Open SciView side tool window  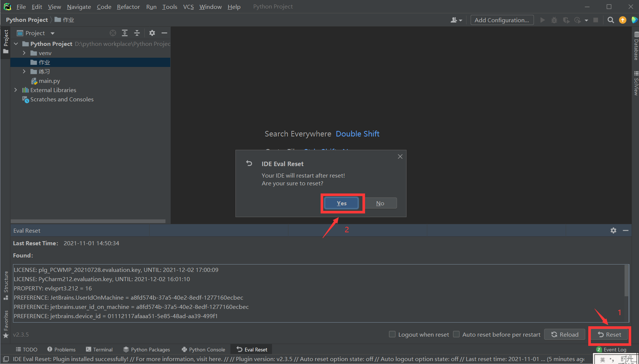pyautogui.click(x=636, y=83)
